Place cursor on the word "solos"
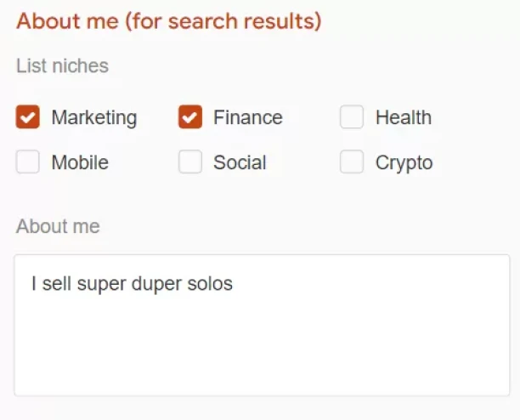Image resolution: width=520 pixels, height=420 pixels. tap(209, 284)
